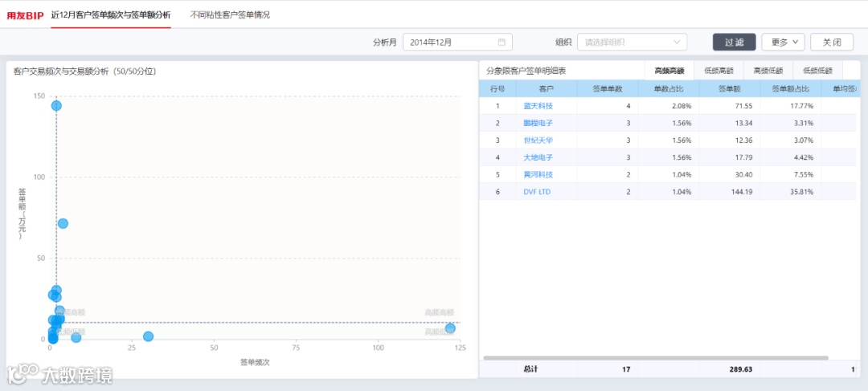
Task: Select the 高频低额 quadrant tab
Action: [x=768, y=71]
